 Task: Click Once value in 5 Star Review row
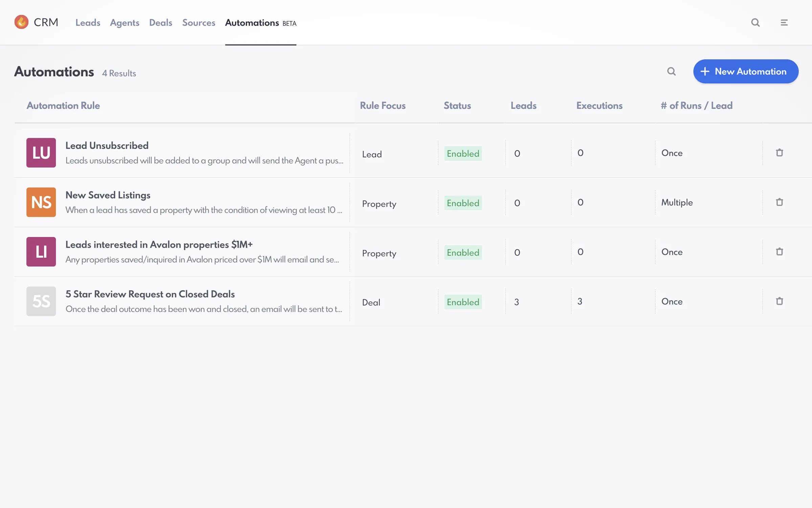click(x=672, y=301)
